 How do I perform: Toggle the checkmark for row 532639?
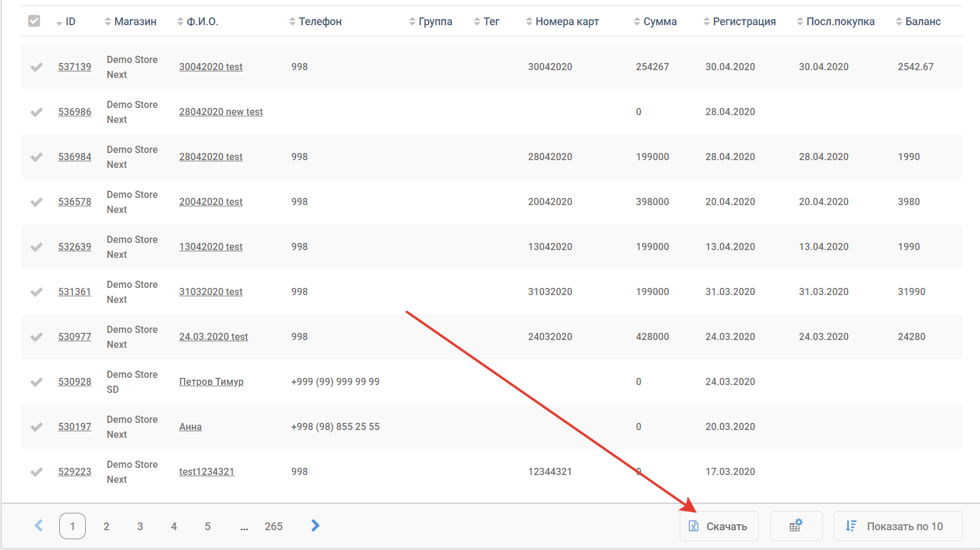click(x=37, y=247)
